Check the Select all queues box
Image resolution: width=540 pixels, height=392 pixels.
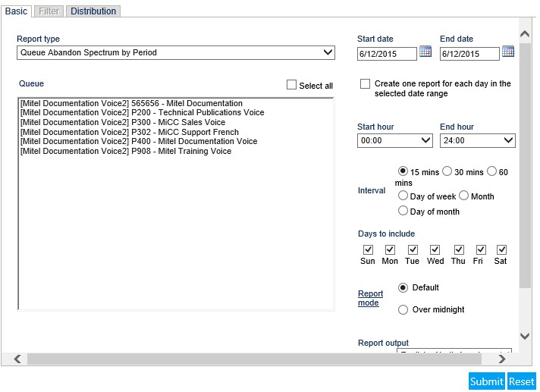[291, 85]
